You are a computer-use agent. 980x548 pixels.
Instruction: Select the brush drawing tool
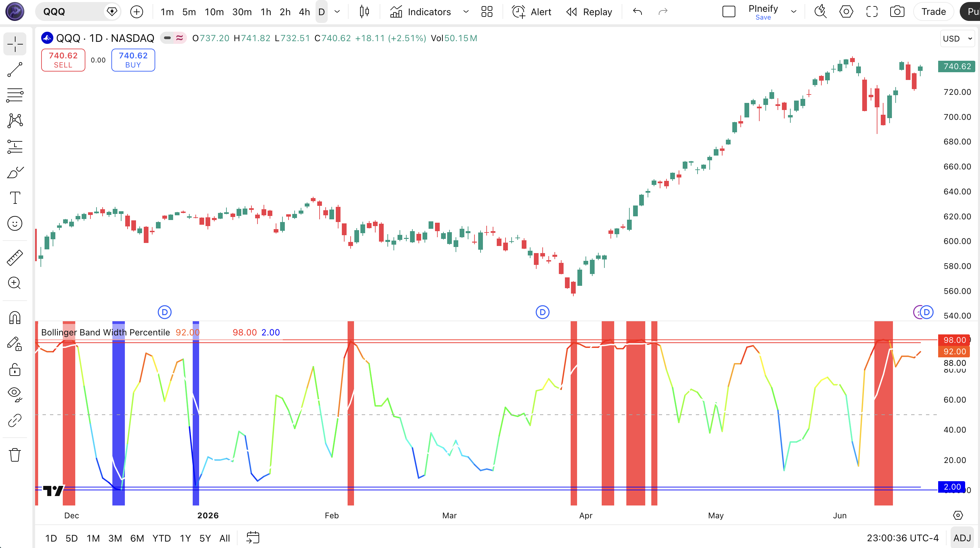click(15, 172)
